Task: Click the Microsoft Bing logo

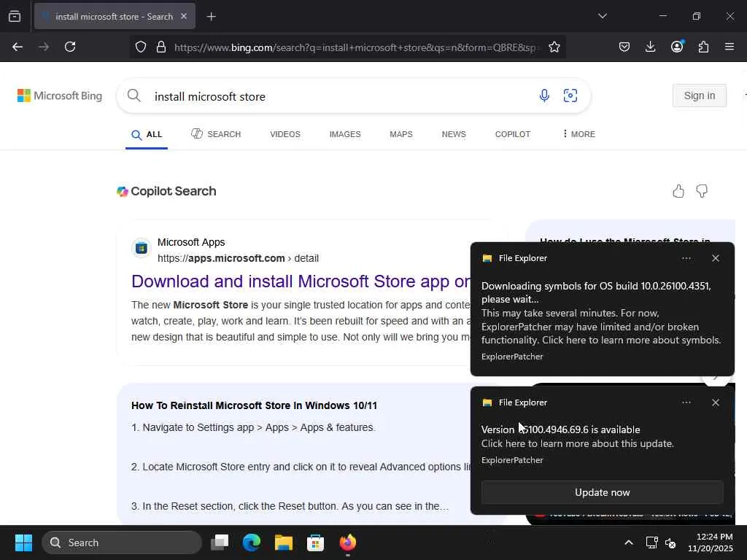Action: tap(60, 96)
